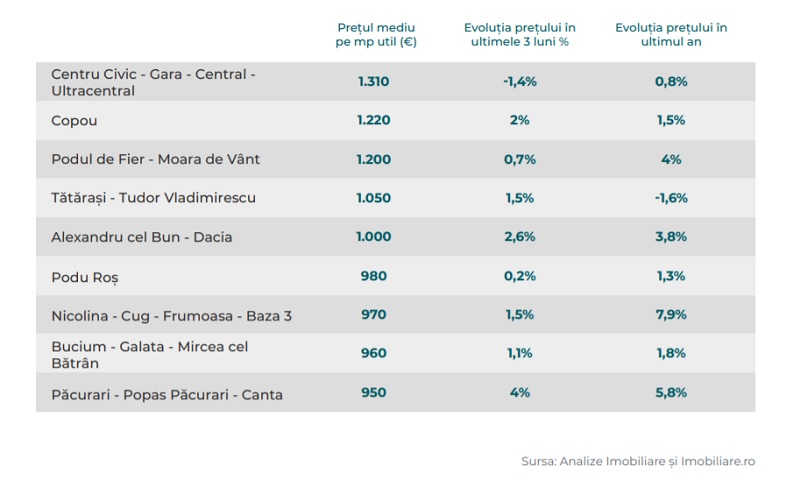This screenshot has width=800, height=500.
Task: Click the 950 price value for Păcurari
Action: (374, 393)
